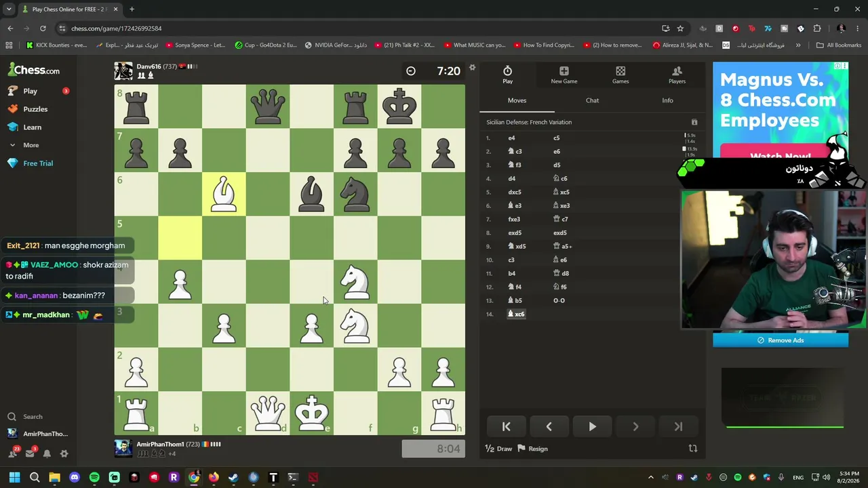Show more bookmarks overflow chevron
This screenshot has height=488, width=868.
(798, 45)
